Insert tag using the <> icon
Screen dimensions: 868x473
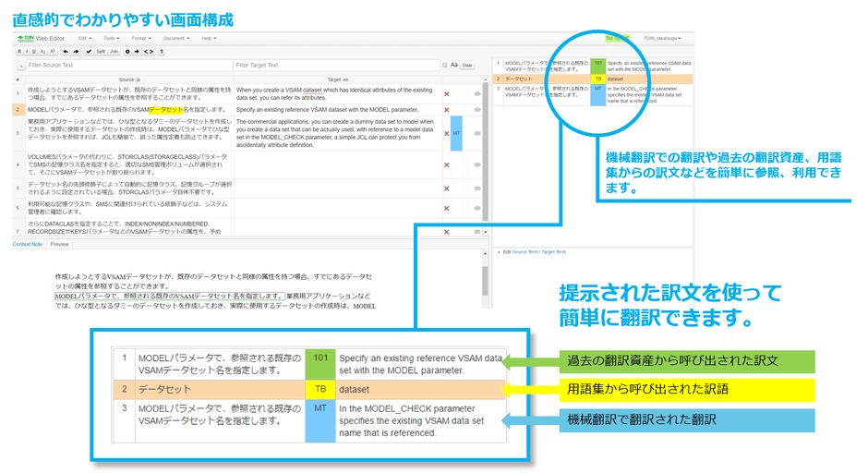[x=149, y=52]
